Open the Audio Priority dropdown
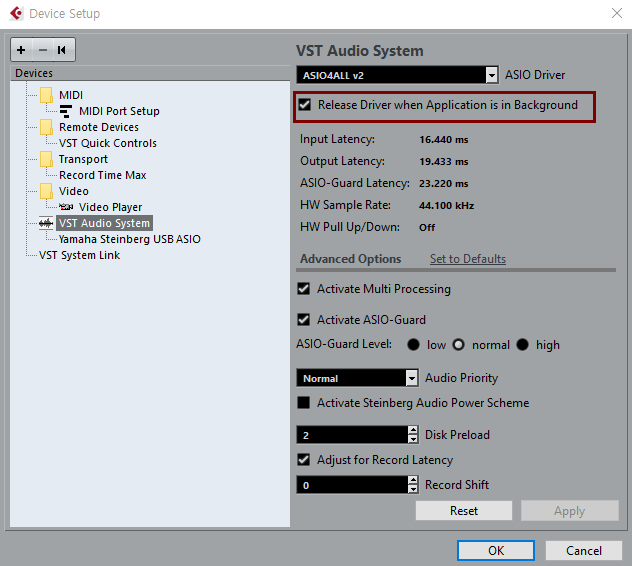Screen dimensions: 632x566 coord(412,378)
